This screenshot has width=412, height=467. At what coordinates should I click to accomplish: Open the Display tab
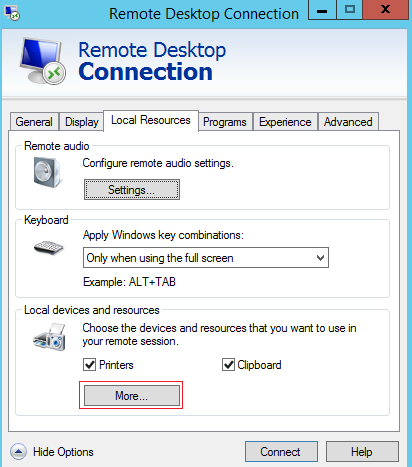pyautogui.click(x=82, y=122)
